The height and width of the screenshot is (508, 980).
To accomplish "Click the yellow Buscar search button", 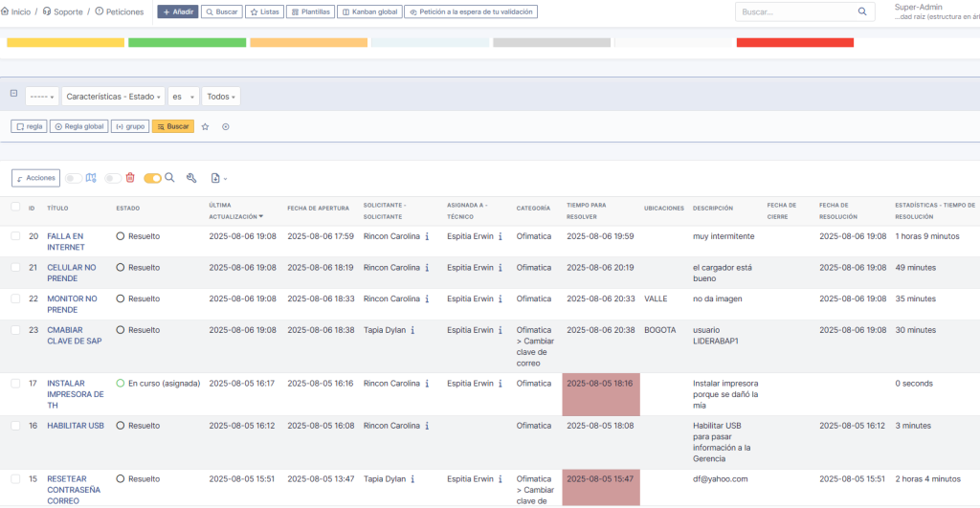I will click(172, 126).
